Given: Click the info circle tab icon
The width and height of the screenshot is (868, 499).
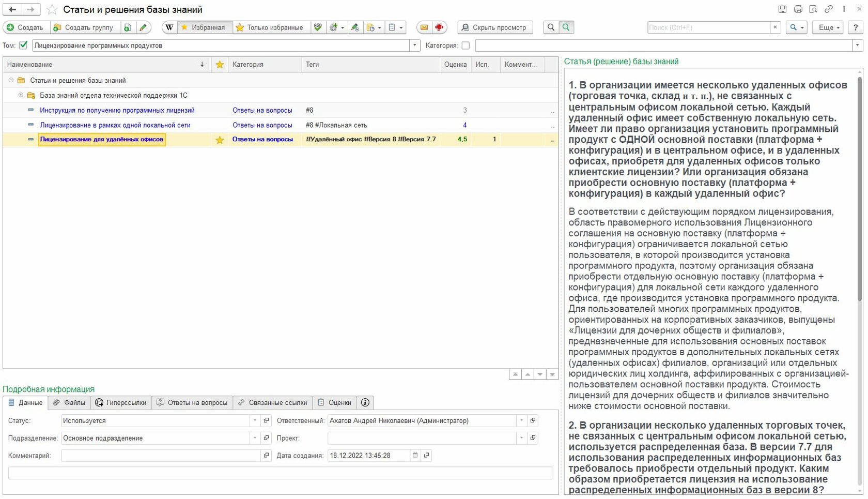Looking at the screenshot, I should pyautogui.click(x=365, y=402).
